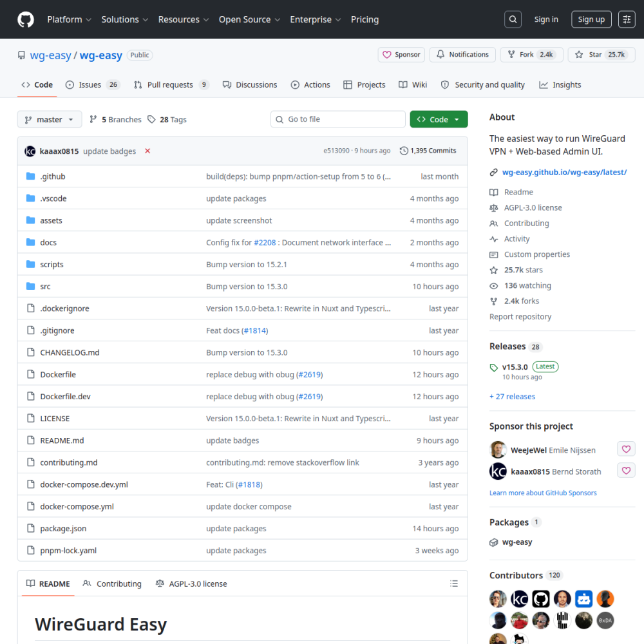644x644 pixels.
Task: Open the 0xDA contributor avatar
Action: click(605, 620)
